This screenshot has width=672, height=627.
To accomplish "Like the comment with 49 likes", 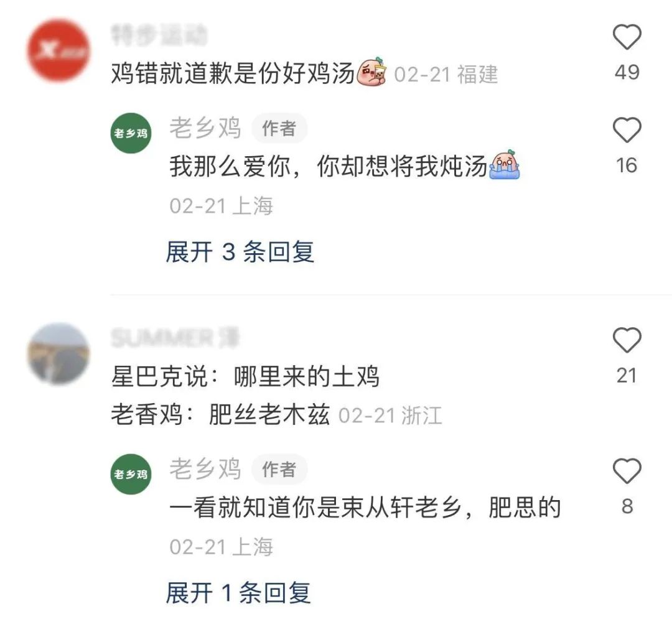I will click(x=627, y=37).
